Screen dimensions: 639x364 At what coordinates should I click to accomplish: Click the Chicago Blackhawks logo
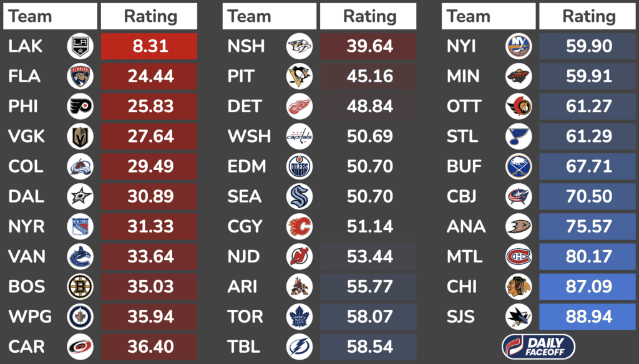[519, 287]
